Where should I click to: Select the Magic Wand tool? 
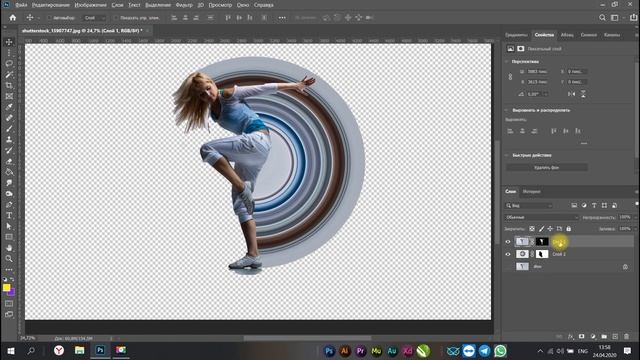pyautogui.click(x=9, y=75)
